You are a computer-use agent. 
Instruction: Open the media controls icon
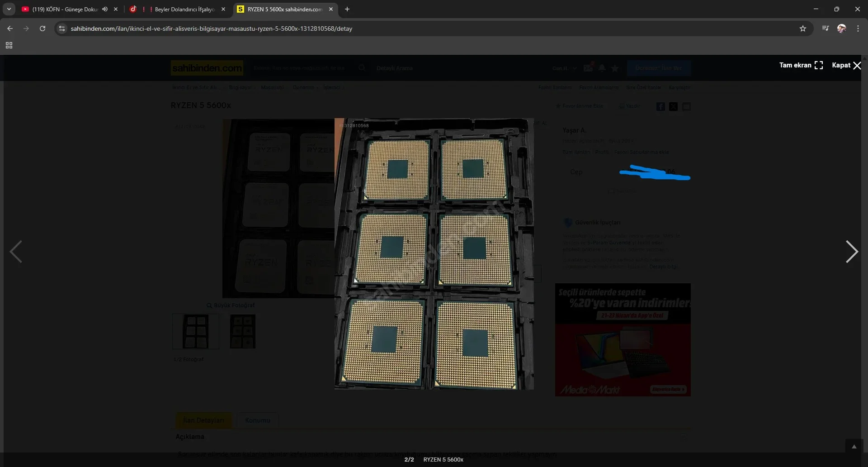coord(826,29)
